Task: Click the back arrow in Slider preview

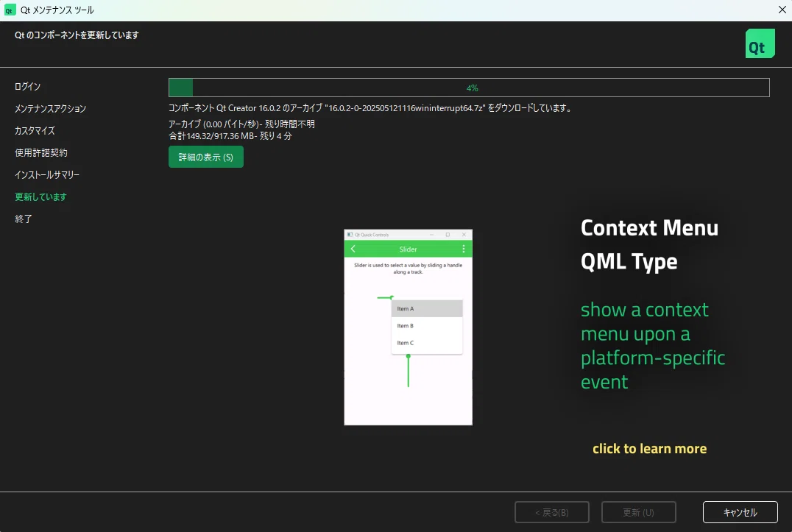Action: (353, 249)
